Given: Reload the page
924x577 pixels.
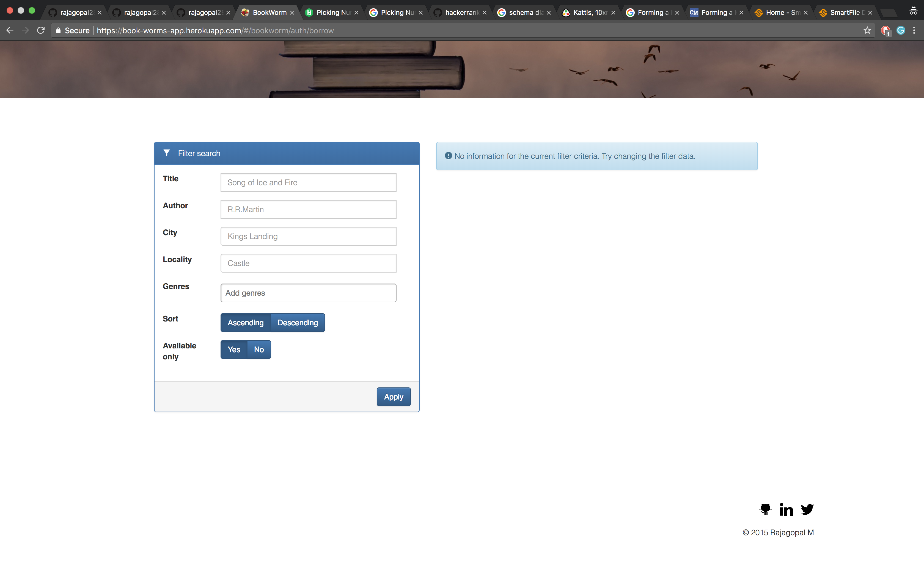Looking at the screenshot, I should click(x=41, y=30).
